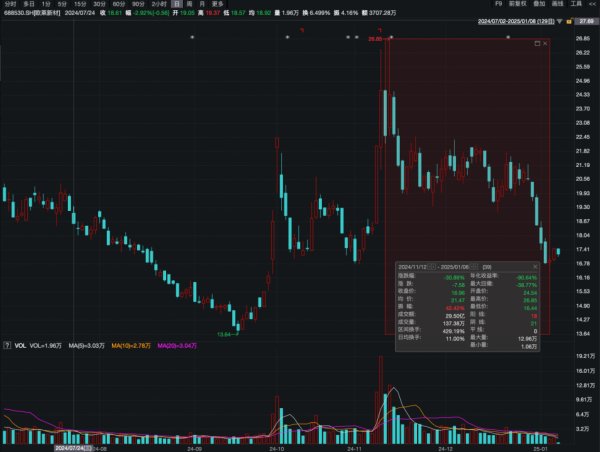Expand the date range dropdown triangle
The height and width of the screenshot is (452, 600).
pyautogui.click(x=559, y=22)
